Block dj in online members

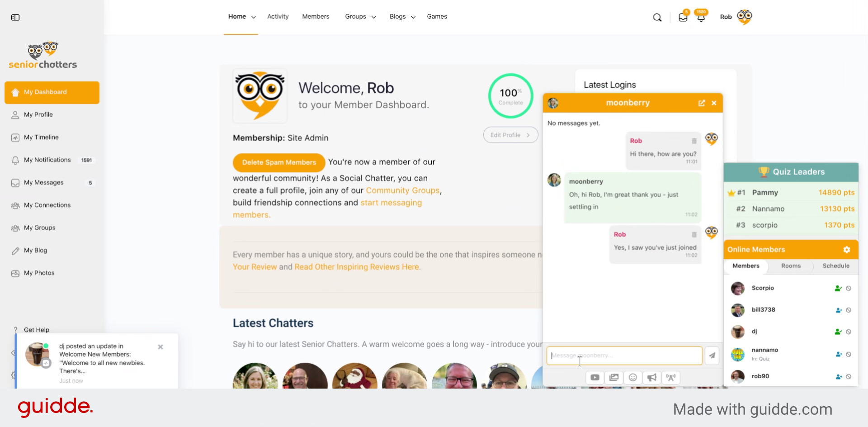tap(849, 332)
